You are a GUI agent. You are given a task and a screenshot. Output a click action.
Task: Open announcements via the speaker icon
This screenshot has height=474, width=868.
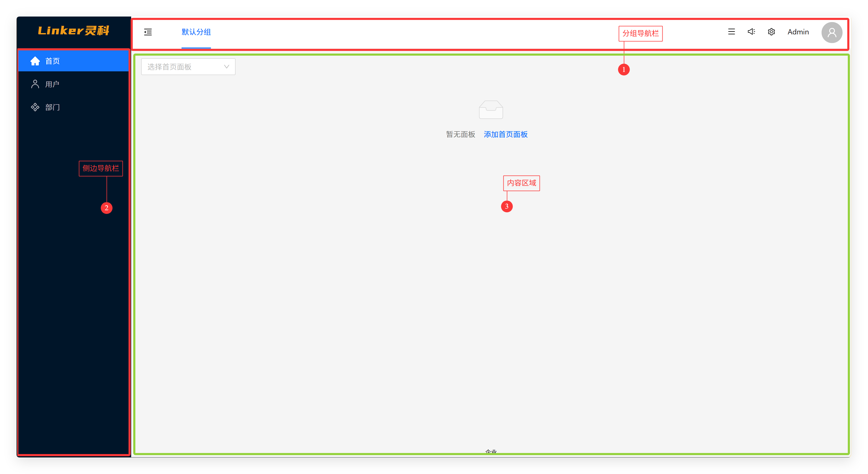[x=751, y=32]
